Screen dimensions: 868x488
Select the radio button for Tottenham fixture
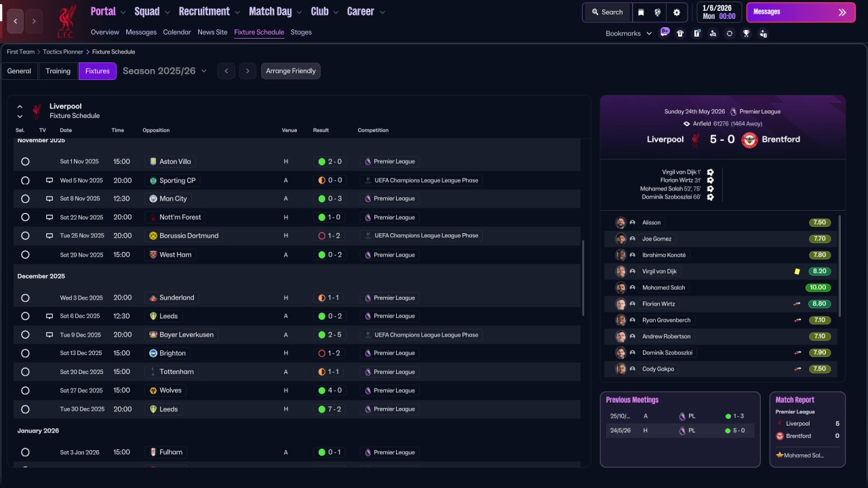(25, 372)
